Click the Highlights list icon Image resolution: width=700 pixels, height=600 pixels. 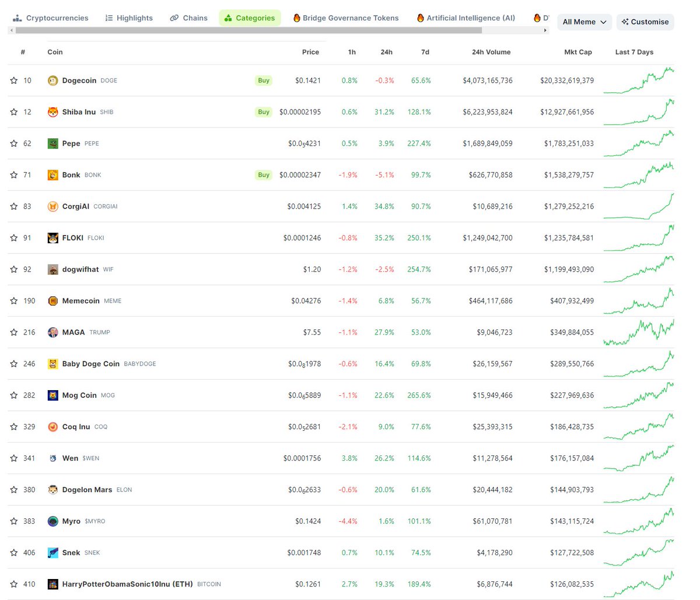(x=108, y=17)
